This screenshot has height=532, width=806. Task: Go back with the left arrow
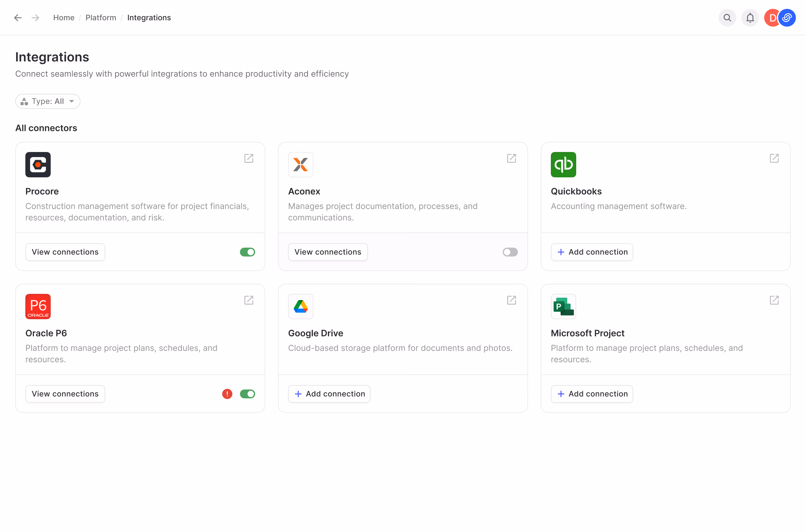point(18,18)
